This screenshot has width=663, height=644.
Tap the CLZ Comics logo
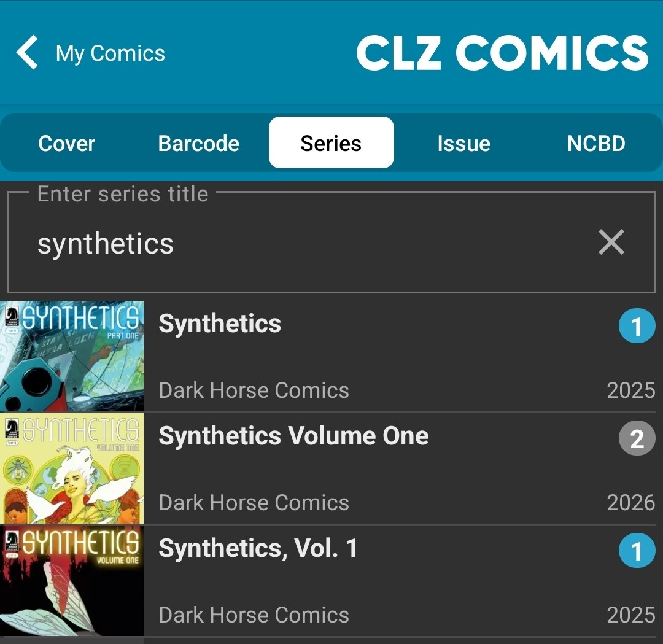pos(502,53)
